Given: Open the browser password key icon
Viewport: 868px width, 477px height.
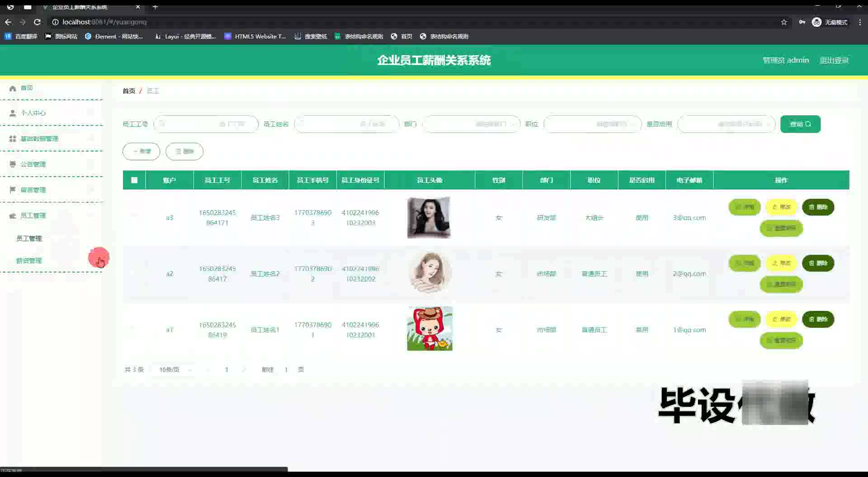Looking at the screenshot, I should 802,22.
